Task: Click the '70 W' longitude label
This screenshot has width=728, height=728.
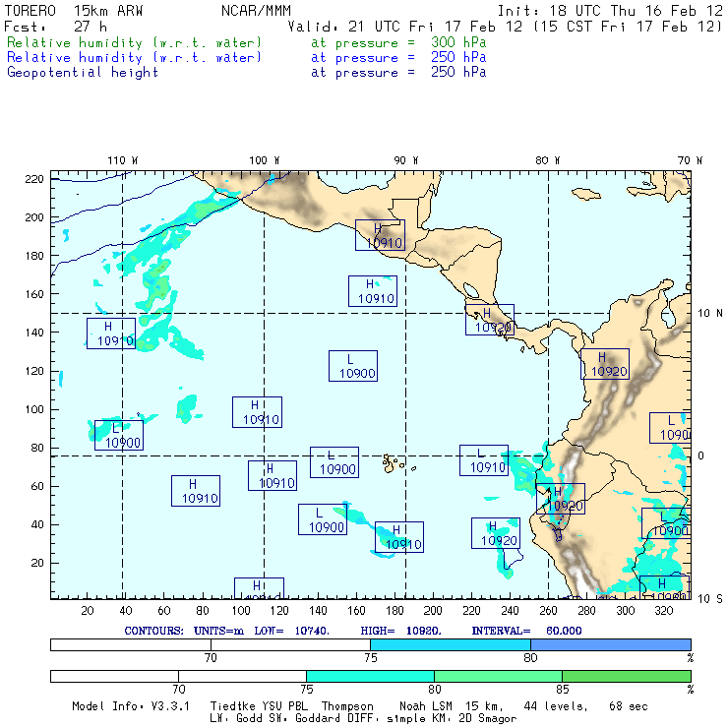Action: pyautogui.click(x=690, y=160)
